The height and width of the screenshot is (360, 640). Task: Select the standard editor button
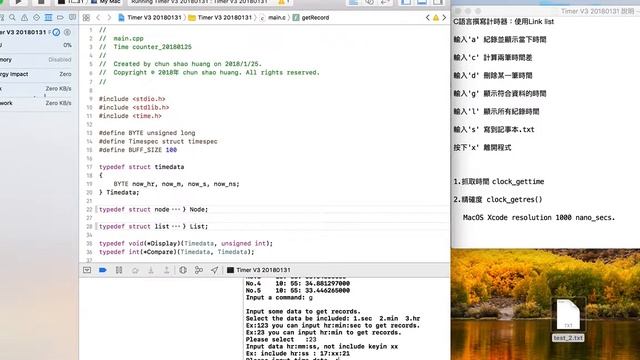point(353,2)
